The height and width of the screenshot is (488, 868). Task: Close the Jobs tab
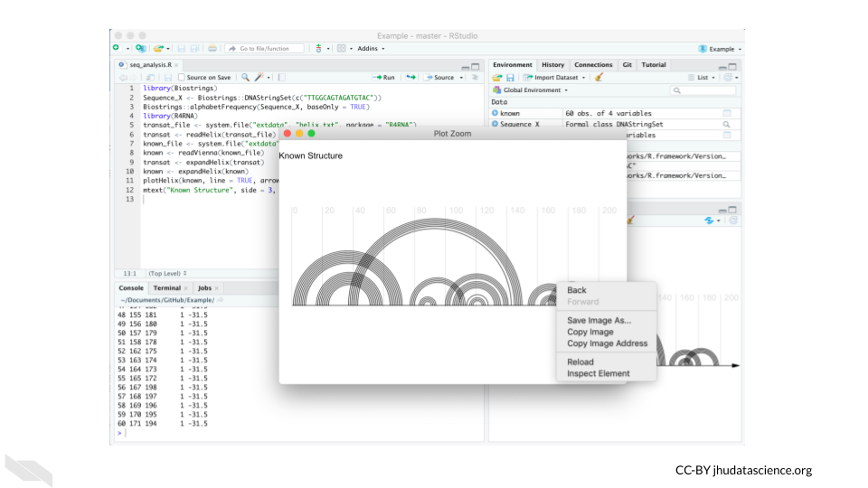tap(217, 288)
